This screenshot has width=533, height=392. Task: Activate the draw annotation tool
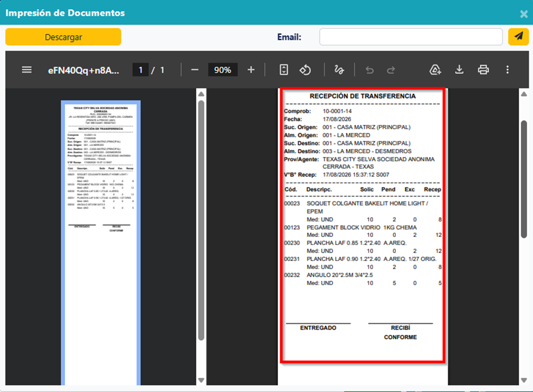(x=339, y=70)
